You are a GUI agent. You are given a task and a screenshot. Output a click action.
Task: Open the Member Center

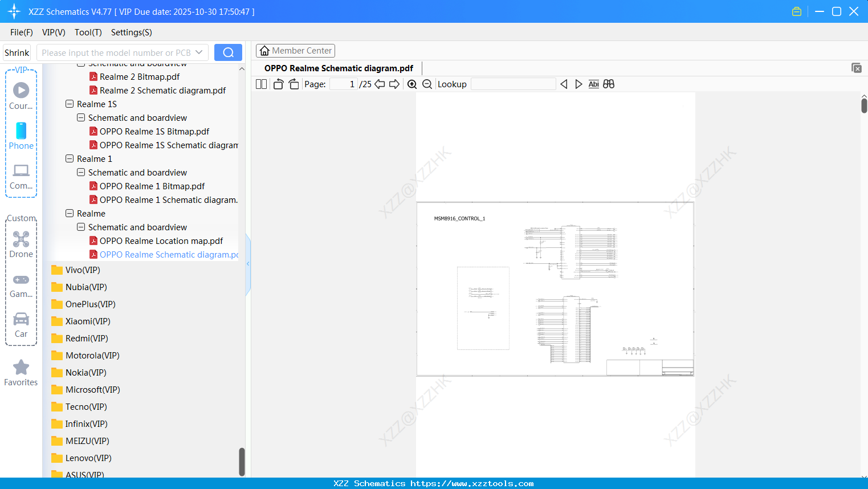295,50
